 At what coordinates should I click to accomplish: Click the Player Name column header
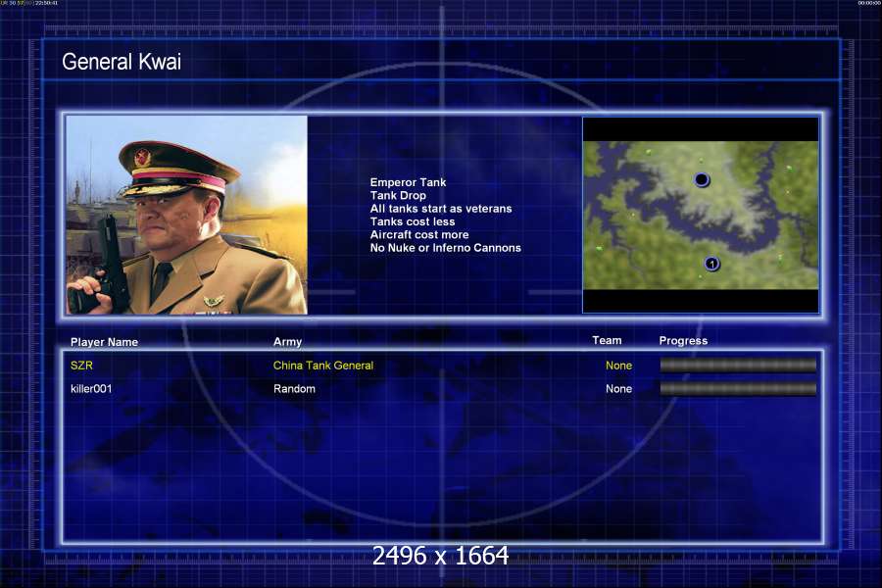point(104,342)
